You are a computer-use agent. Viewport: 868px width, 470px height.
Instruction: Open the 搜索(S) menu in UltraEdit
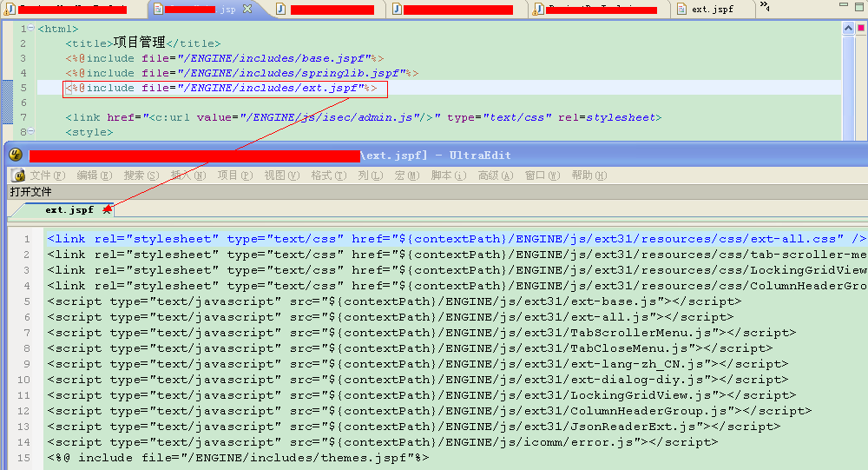pyautogui.click(x=141, y=175)
